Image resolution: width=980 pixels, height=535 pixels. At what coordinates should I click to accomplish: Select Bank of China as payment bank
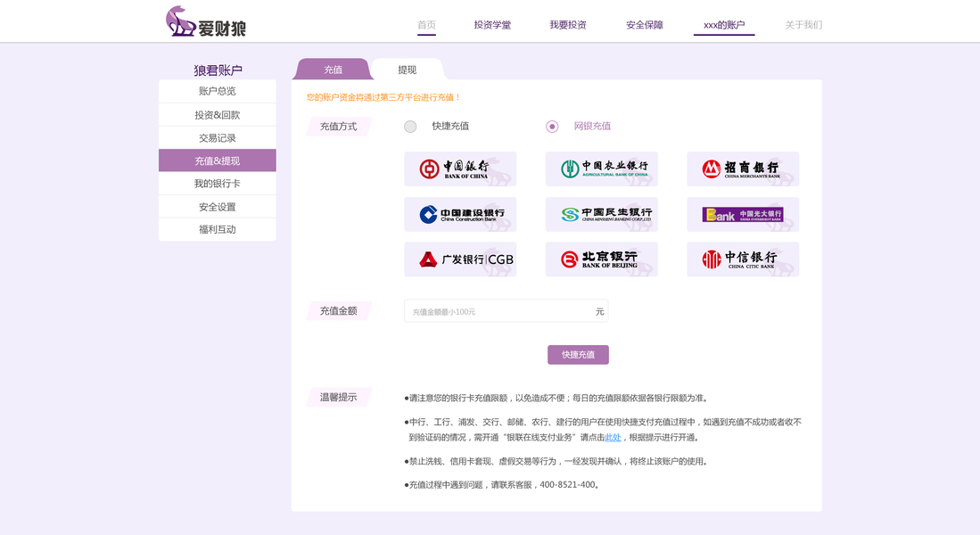click(x=460, y=169)
